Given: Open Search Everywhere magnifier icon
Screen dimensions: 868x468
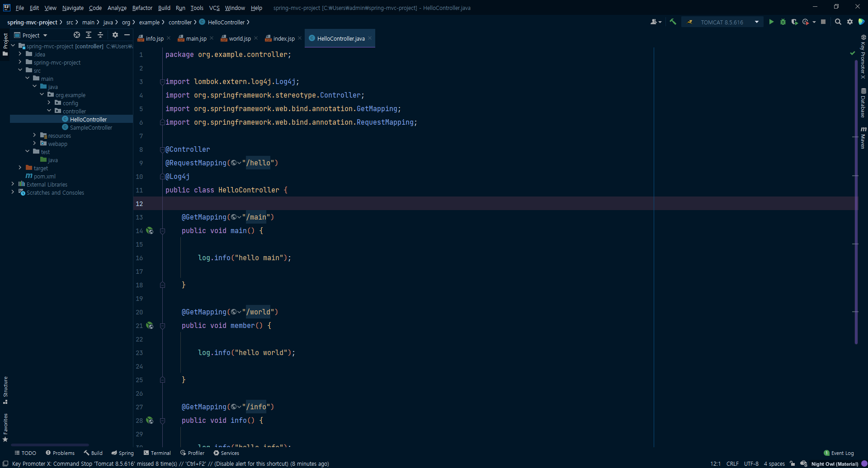Looking at the screenshot, I should (838, 22).
